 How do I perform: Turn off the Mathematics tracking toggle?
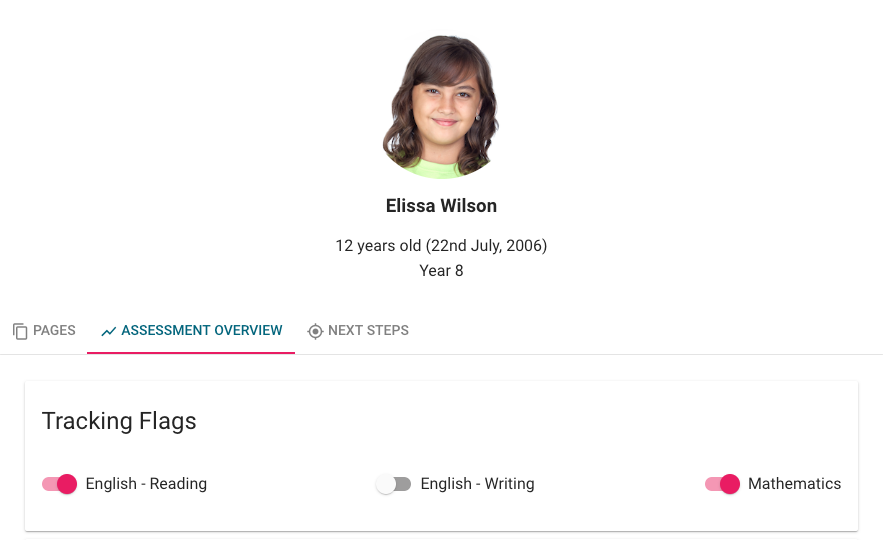[722, 484]
